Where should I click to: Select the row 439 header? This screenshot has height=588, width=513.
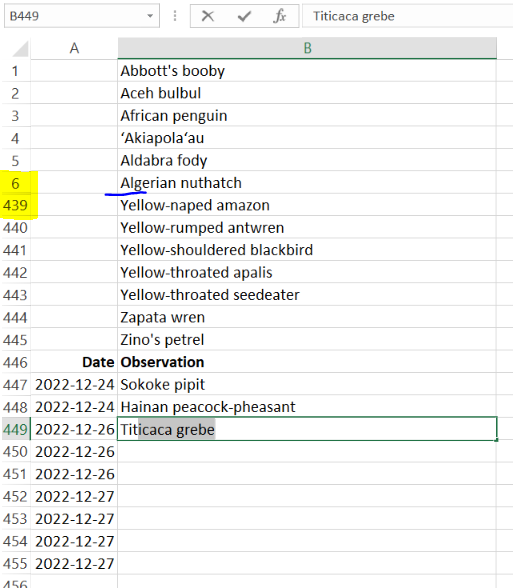(x=15, y=205)
